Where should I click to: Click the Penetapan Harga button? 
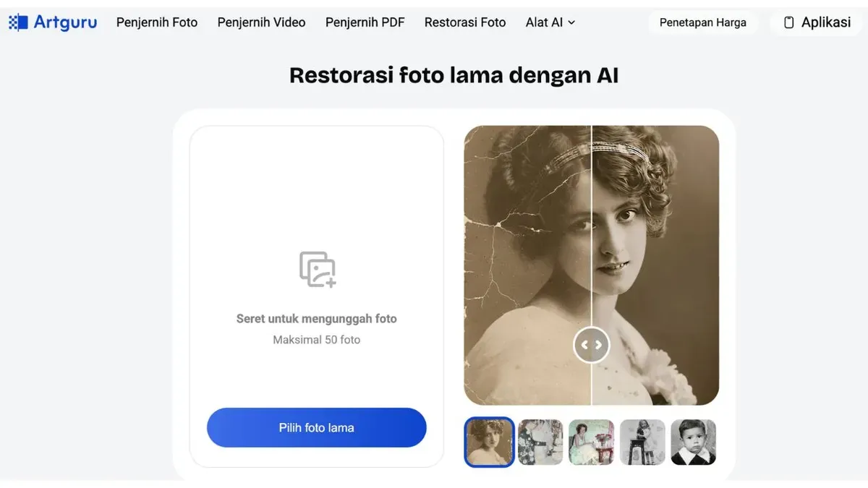coord(702,22)
